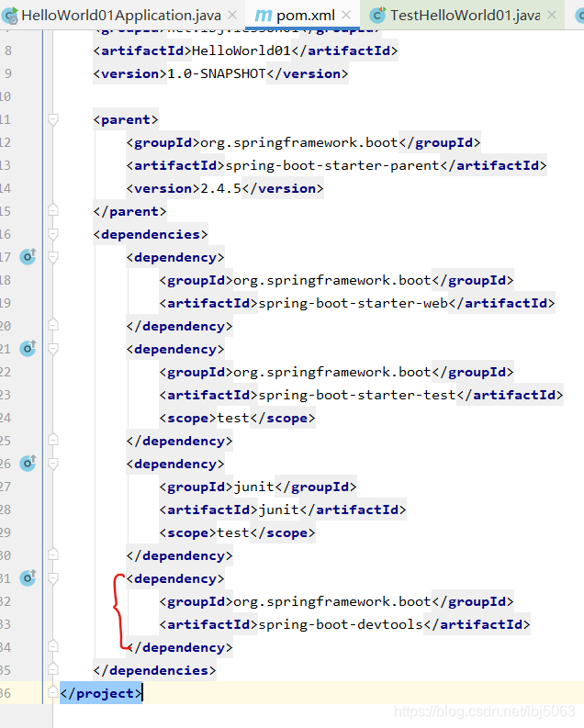Screen dimensions: 584x728
Task: Fold the spring-boot-starter-test dependency at line 21
Action: pos(53,349)
